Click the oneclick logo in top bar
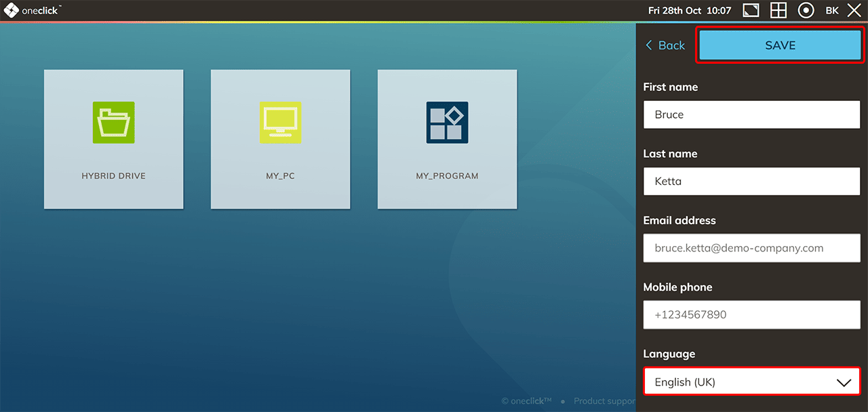Screen dimensions: 868x412 tap(31, 10)
